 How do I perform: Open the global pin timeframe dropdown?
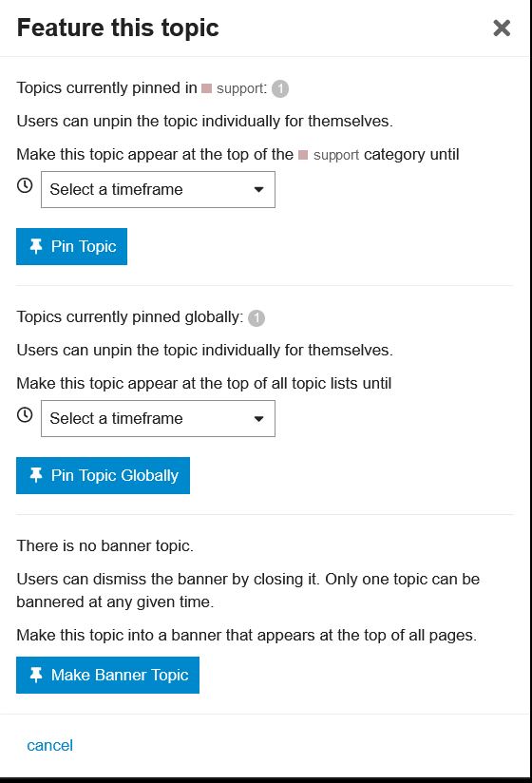[158, 418]
